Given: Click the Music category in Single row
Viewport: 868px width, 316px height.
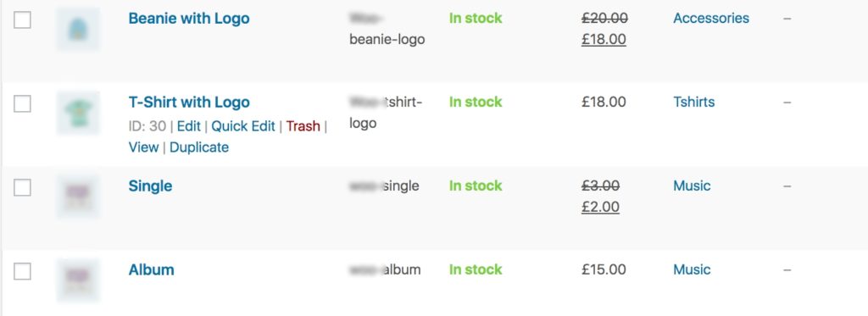Looking at the screenshot, I should point(692,186).
